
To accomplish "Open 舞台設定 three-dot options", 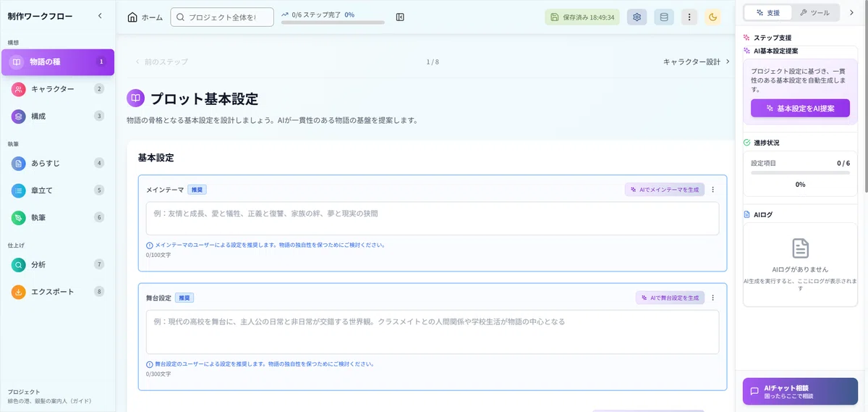I will click(x=713, y=298).
